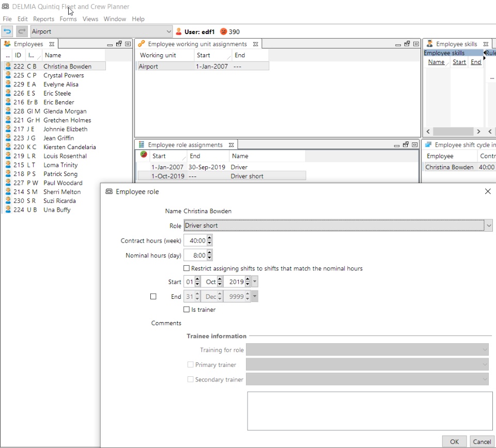
Task: Click the Employees panel people icon
Action: tap(7, 44)
